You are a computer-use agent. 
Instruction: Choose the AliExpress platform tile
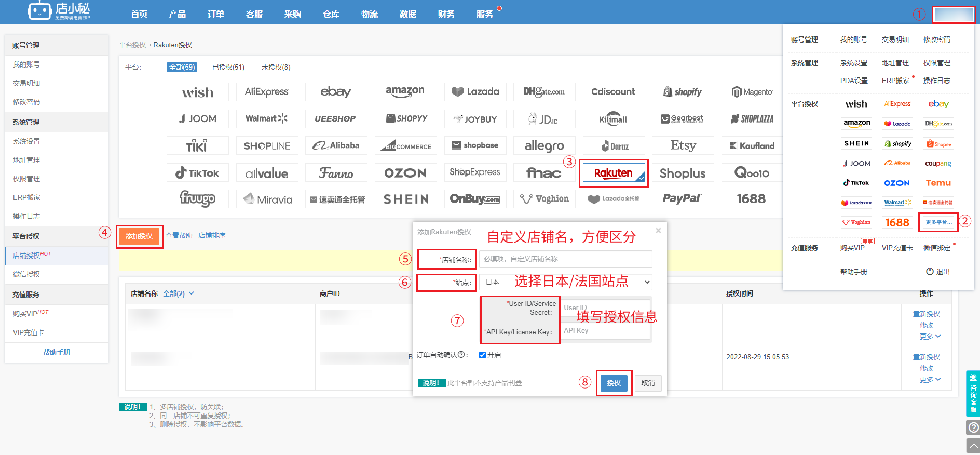click(x=267, y=92)
